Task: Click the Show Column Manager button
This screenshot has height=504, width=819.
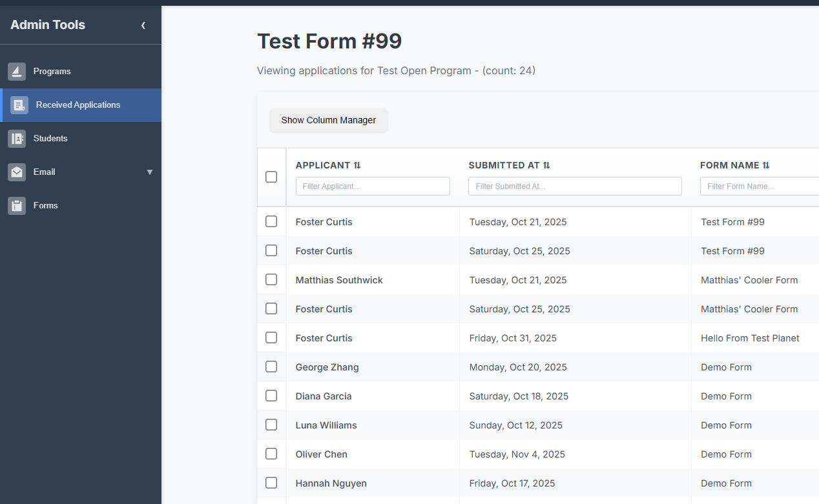Action: [328, 120]
